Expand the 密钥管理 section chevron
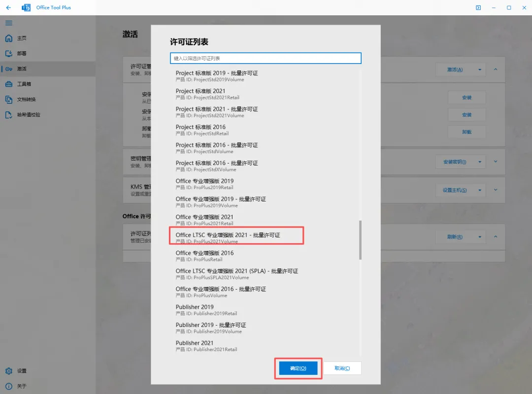Screen dimensions: 532x394 496,162
